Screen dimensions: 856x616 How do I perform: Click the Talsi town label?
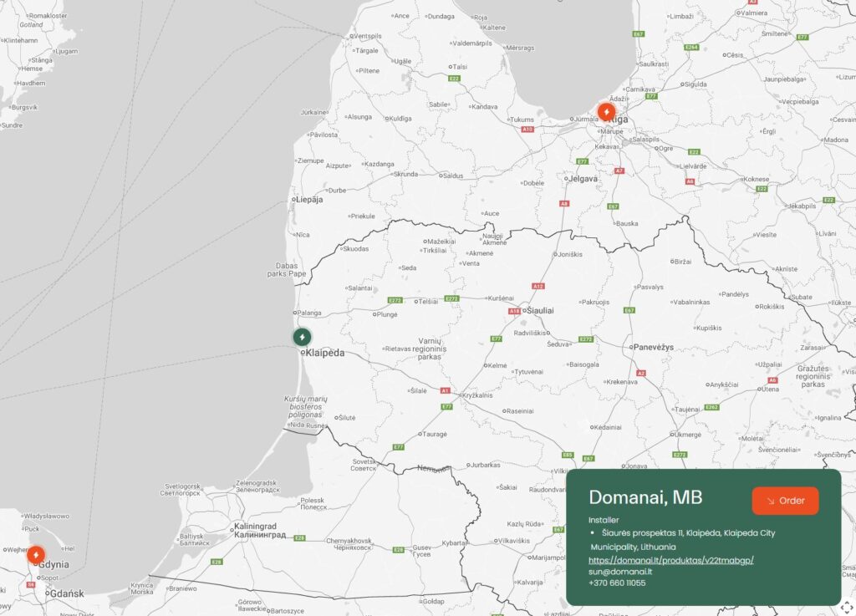coord(461,67)
